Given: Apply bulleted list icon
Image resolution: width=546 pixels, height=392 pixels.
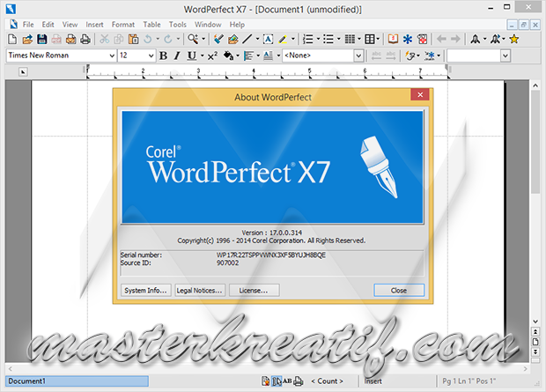Looking at the screenshot, I should coord(328,39).
